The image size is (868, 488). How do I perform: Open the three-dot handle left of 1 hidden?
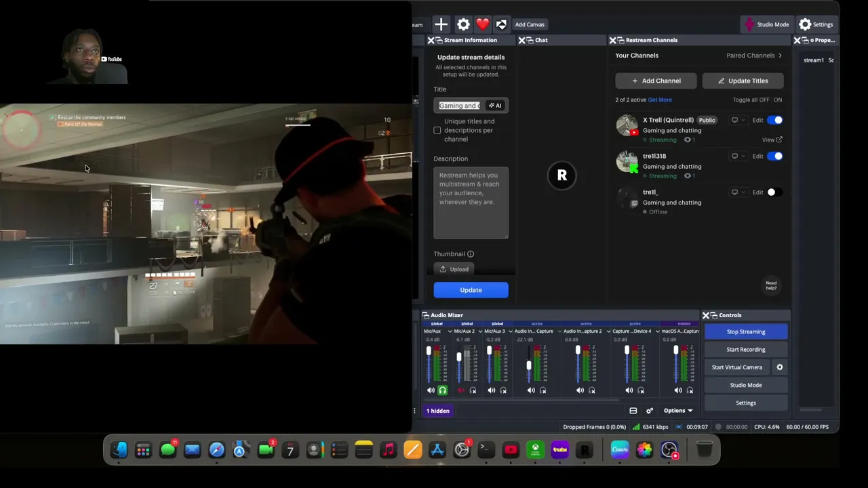(414, 411)
